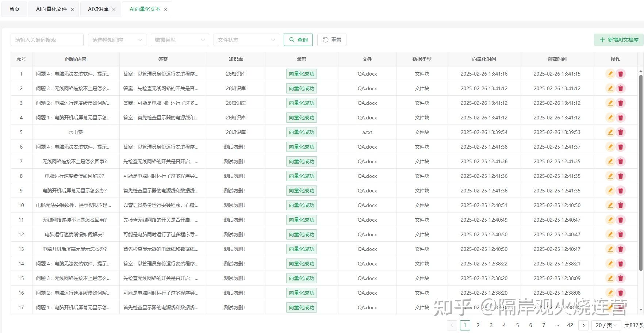Click the refresh icon in the 重置 button

325,39
